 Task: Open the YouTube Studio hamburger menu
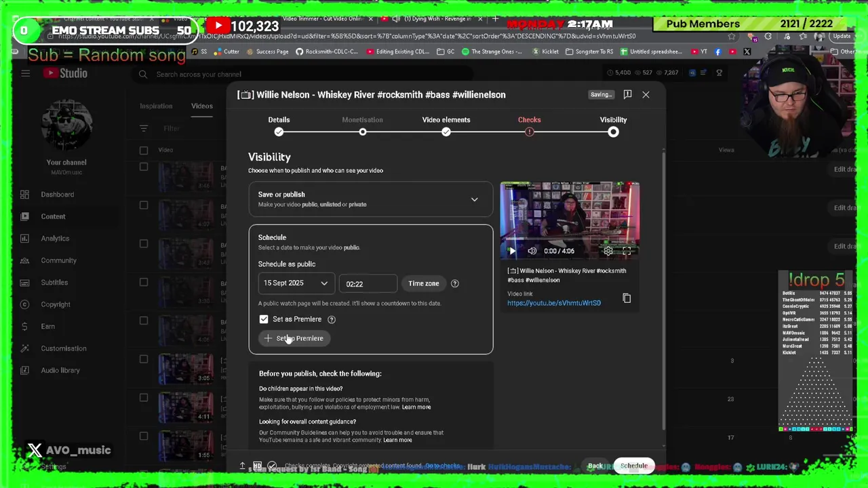[x=25, y=74]
